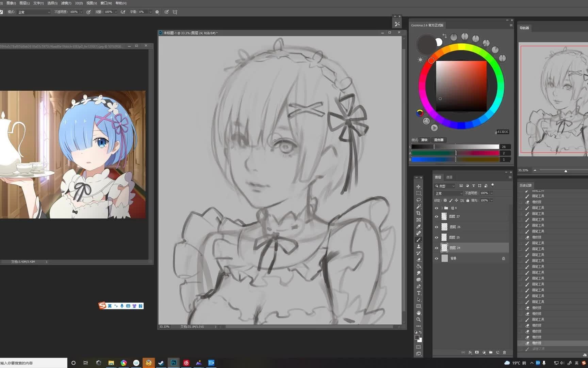Open layer opacity dropdown in Layers panel
This screenshot has width=588, height=368.
point(492,193)
